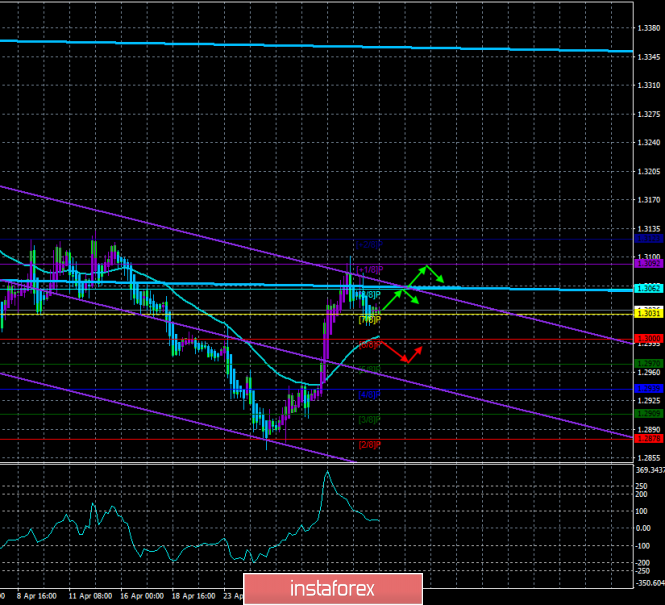This screenshot has width=665, height=605.
Task: Click the -350.604 indicator scale value
Action: tap(650, 583)
